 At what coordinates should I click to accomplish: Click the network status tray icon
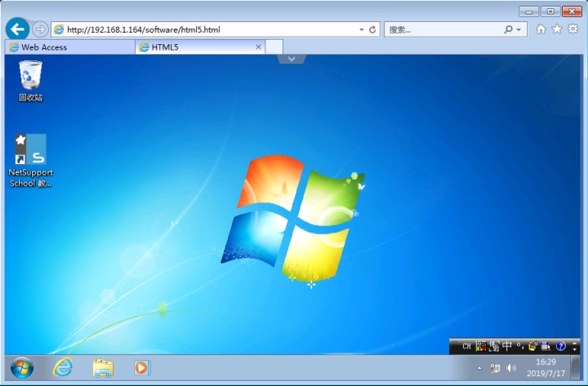coord(495,368)
